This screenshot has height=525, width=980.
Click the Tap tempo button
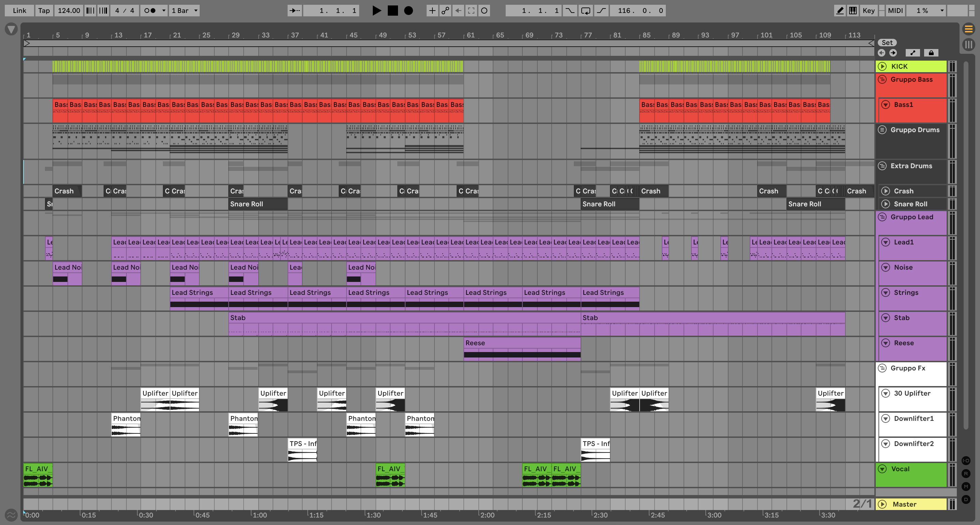coord(44,11)
